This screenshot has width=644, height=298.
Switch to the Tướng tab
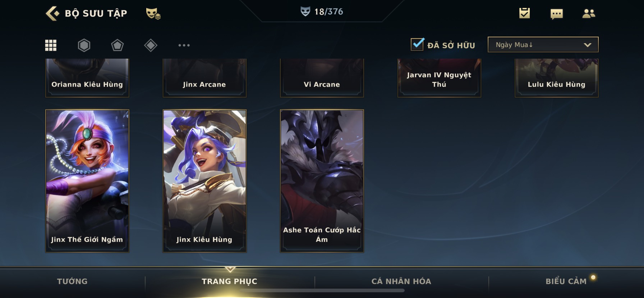pos(72,281)
